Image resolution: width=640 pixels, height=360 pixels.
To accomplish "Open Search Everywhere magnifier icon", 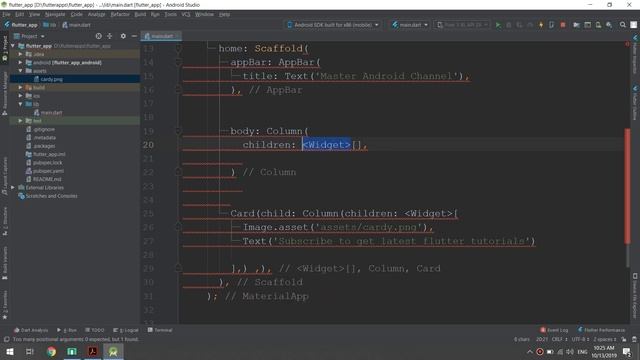I will (622, 25).
